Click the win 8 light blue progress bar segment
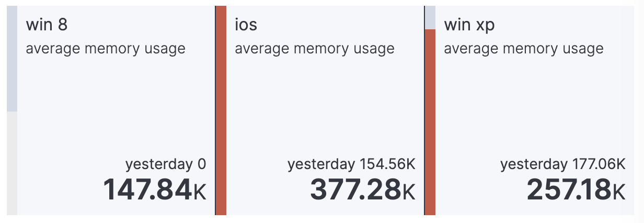The width and height of the screenshot is (644, 223). click(11, 58)
